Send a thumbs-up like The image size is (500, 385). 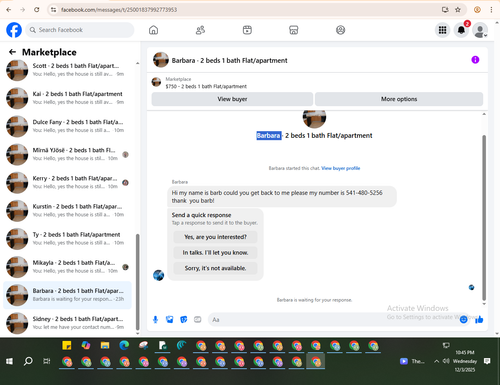pos(479,320)
